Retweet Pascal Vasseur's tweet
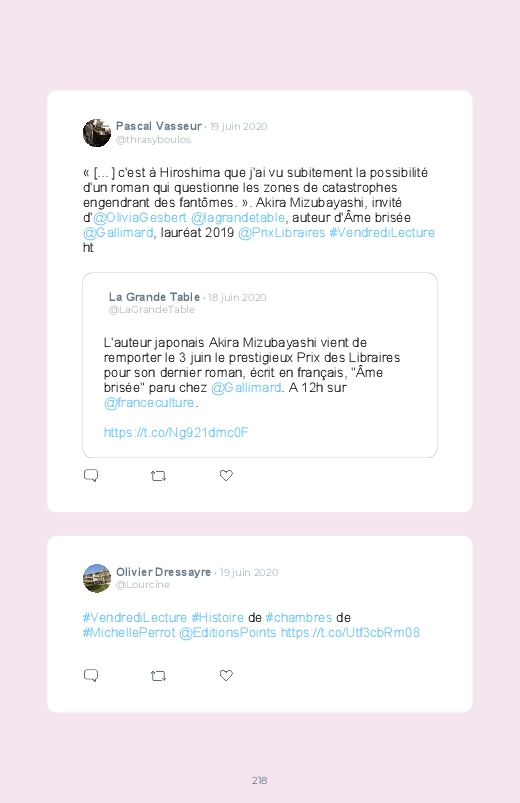This screenshot has height=803, width=520. pos(158,476)
